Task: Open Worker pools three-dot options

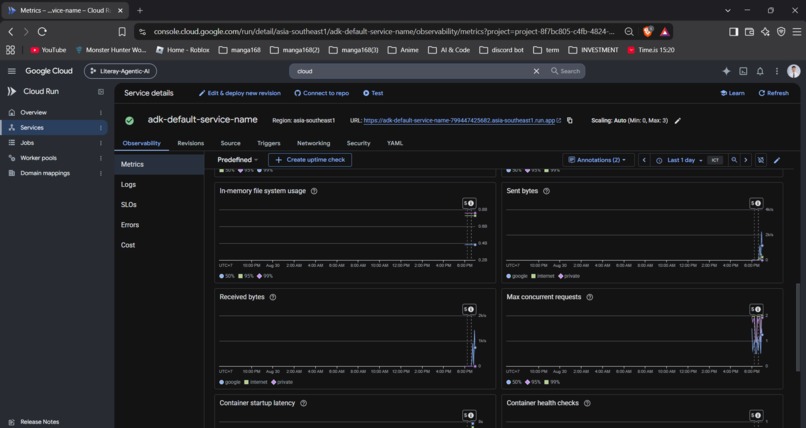Action: (x=101, y=158)
